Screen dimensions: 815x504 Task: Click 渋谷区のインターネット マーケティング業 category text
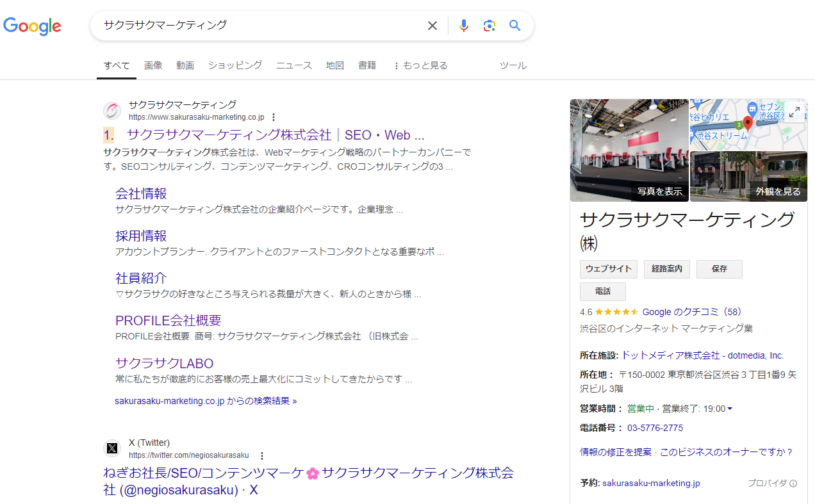[666, 329]
